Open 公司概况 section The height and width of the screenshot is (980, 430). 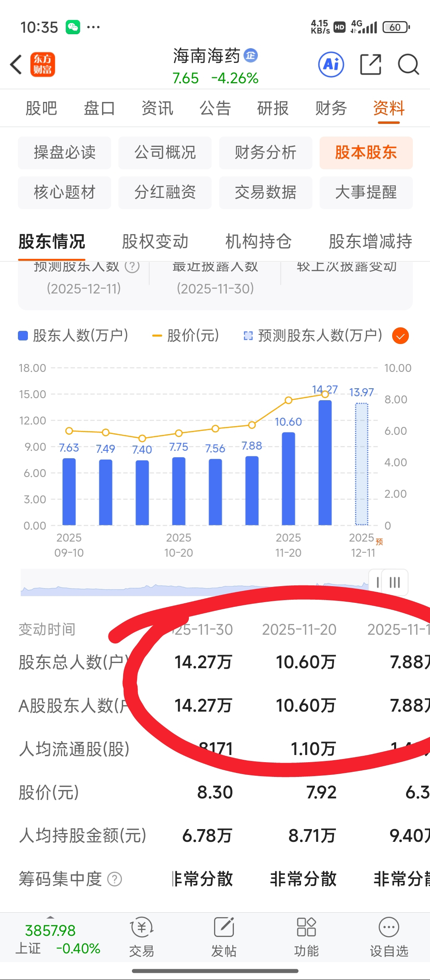(x=165, y=153)
